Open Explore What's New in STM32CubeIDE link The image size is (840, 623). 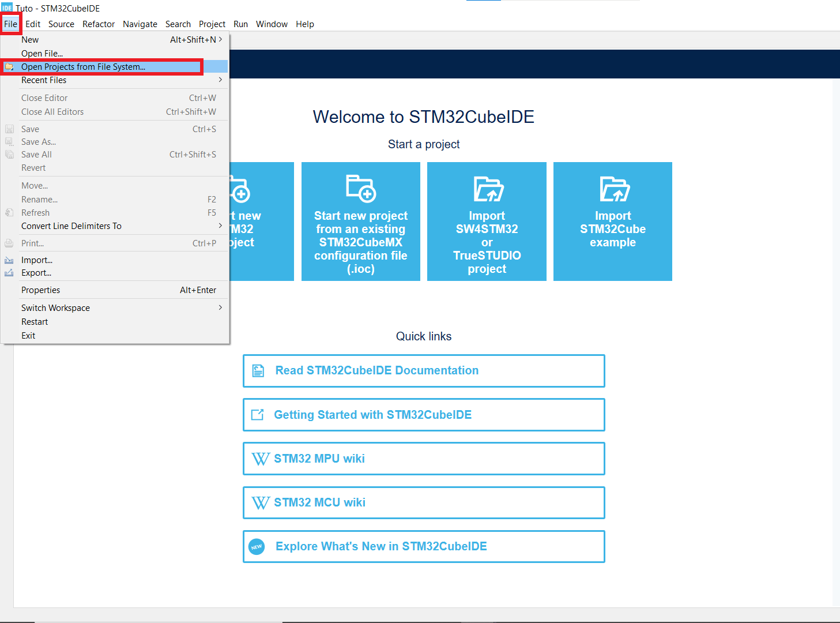point(424,546)
